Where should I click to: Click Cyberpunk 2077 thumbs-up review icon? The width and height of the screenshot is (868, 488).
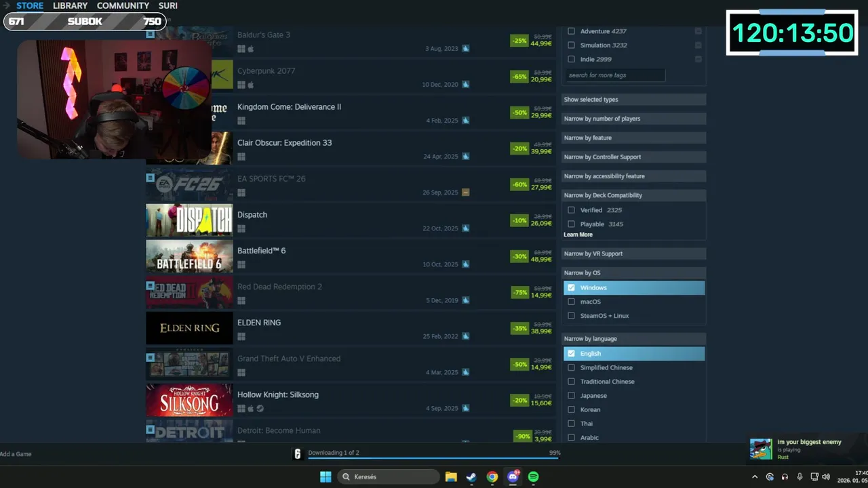point(466,85)
